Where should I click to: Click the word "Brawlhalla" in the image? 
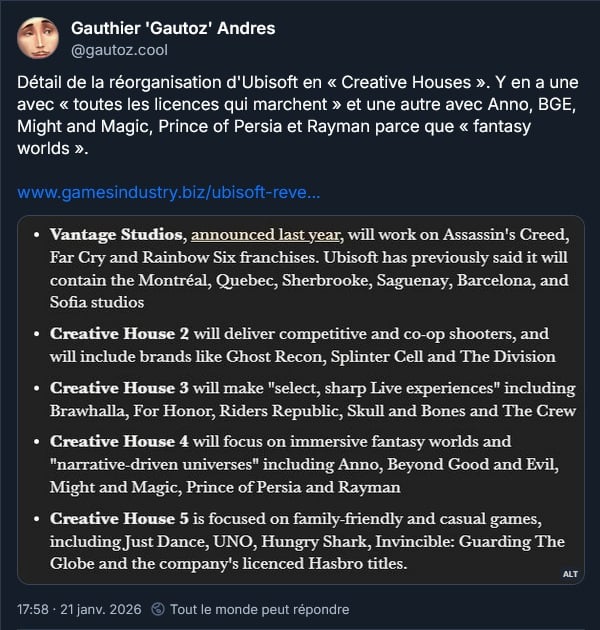pos(90,411)
